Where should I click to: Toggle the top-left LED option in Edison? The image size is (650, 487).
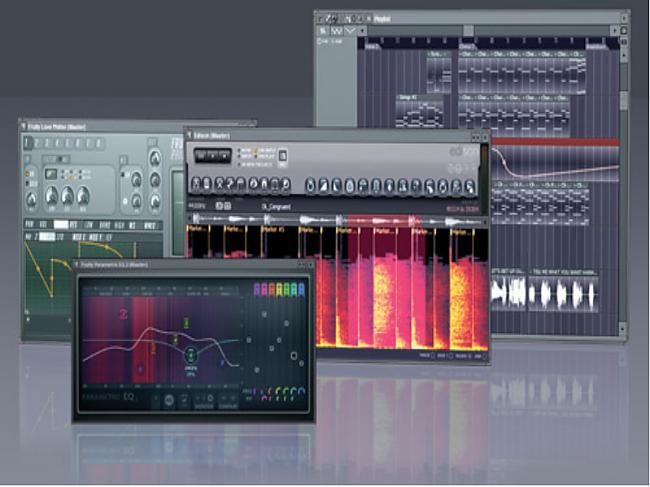pos(241,150)
